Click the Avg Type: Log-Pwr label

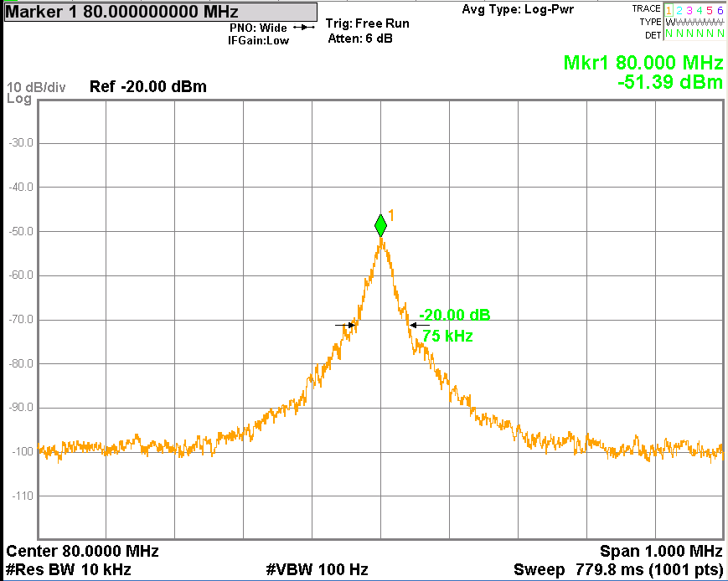coord(518,9)
